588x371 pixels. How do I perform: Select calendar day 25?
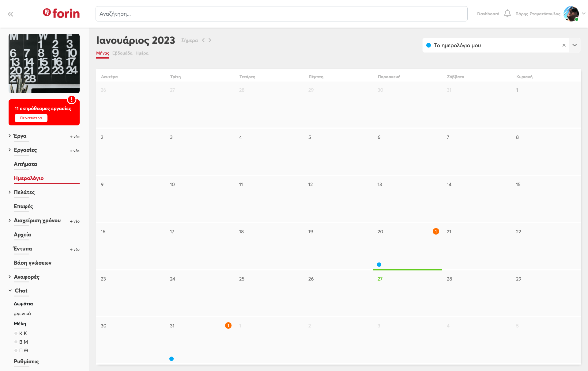[x=242, y=279]
